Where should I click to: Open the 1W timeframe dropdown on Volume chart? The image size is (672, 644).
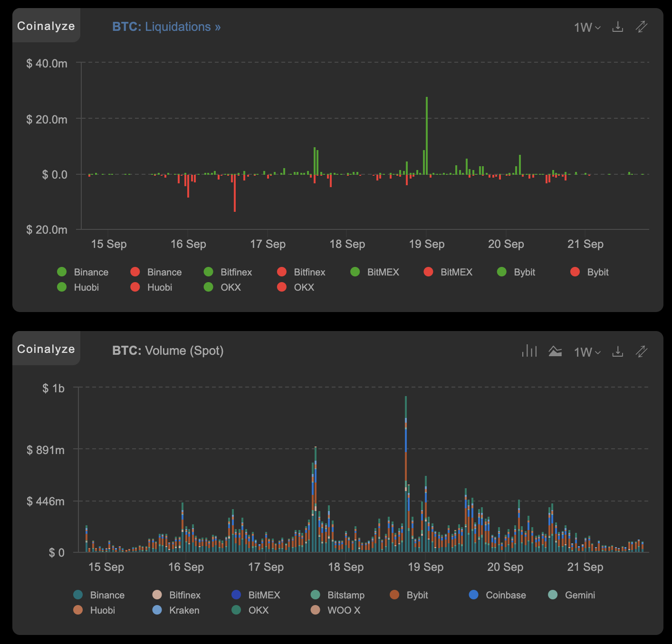[x=587, y=352]
